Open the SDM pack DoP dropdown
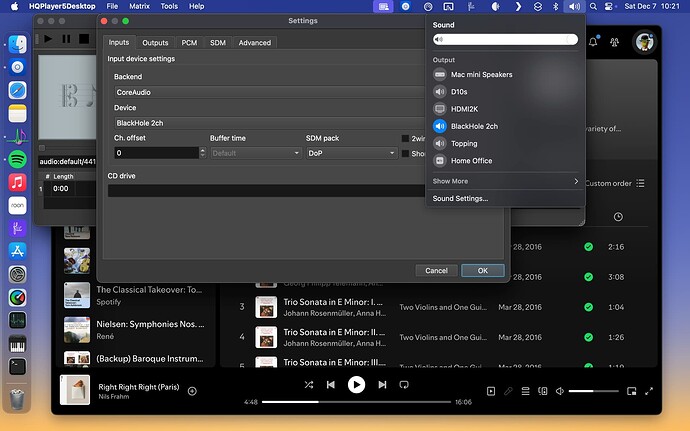 point(352,153)
